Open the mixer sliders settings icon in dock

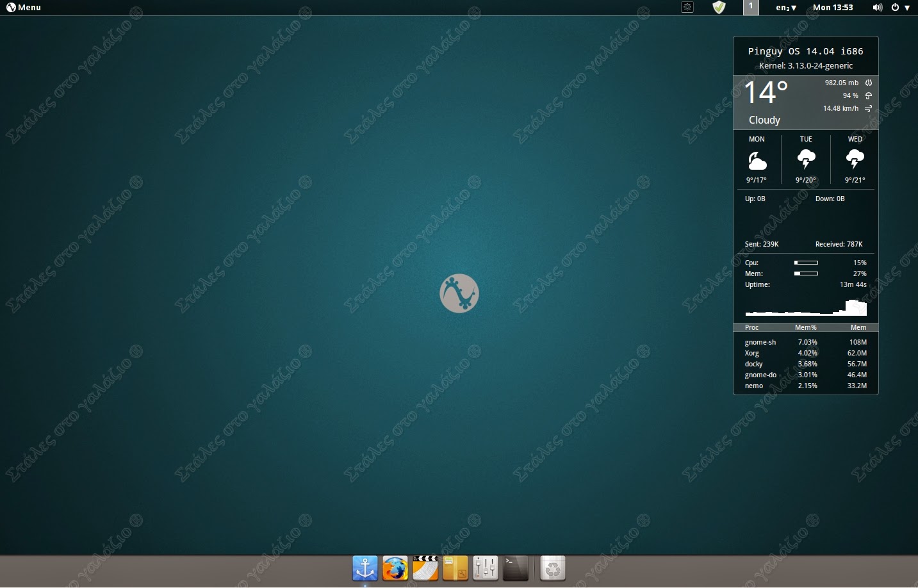(486, 568)
